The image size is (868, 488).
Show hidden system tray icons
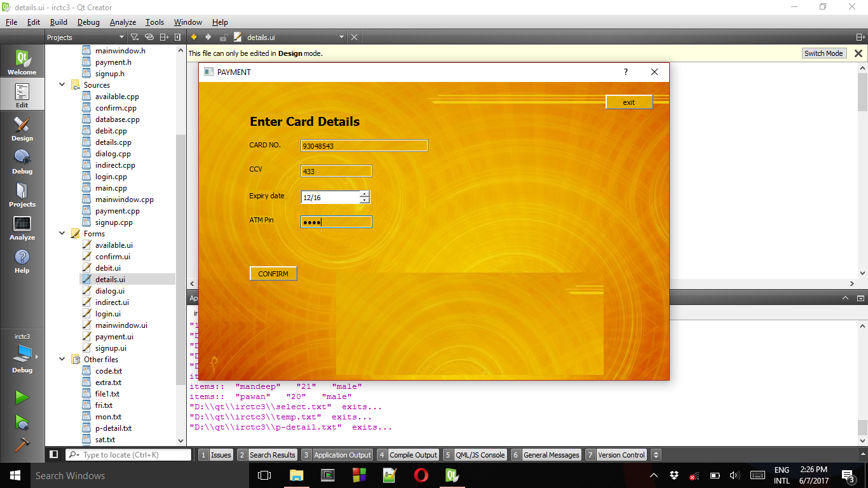point(654,475)
